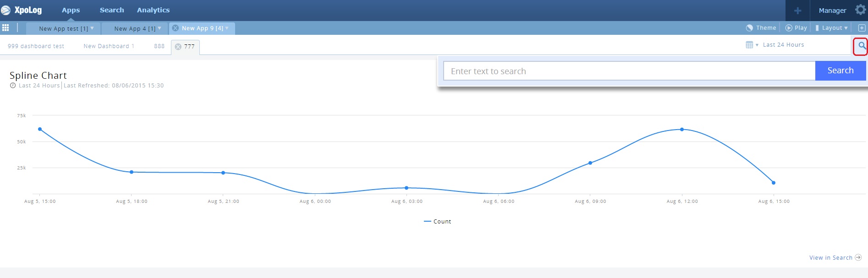The height and width of the screenshot is (278, 868).
Task: Follow the View in Search link
Action: pos(830,258)
